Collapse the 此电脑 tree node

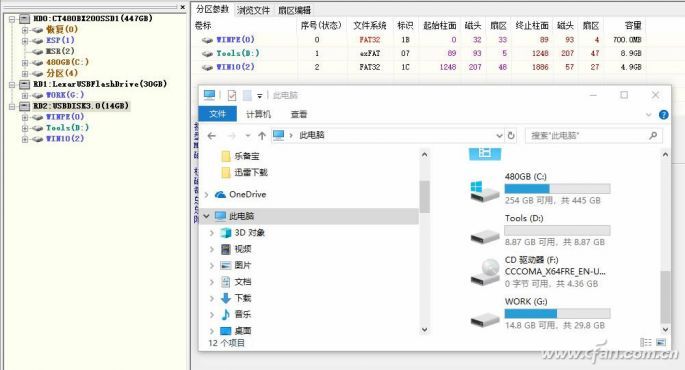pyautogui.click(x=206, y=216)
